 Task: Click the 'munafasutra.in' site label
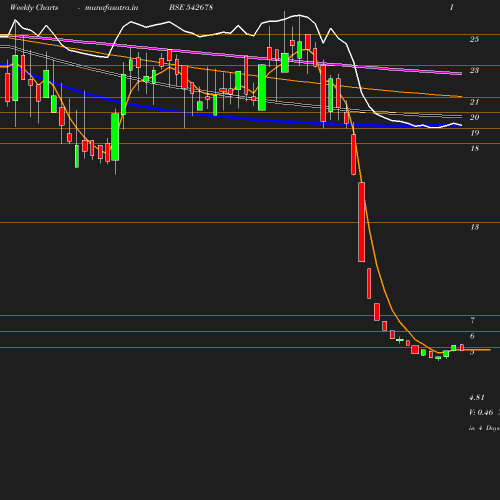click(111, 8)
